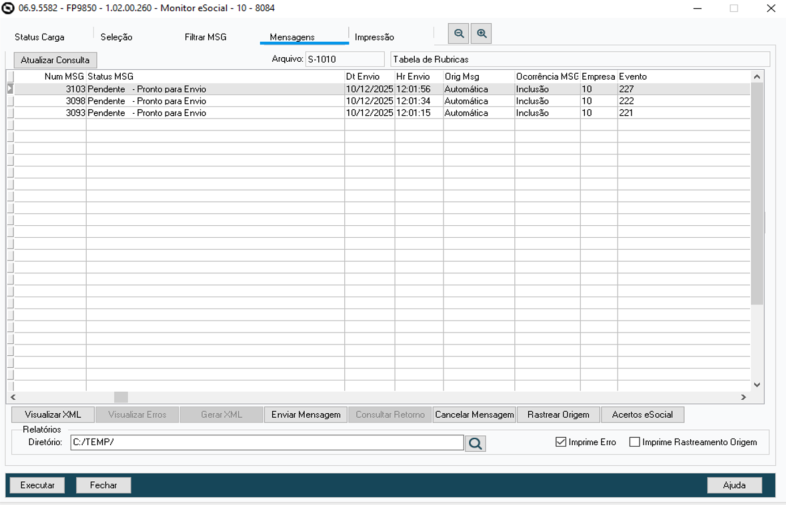
Task: Click vertical scrollbar down arrow
Action: (x=757, y=385)
